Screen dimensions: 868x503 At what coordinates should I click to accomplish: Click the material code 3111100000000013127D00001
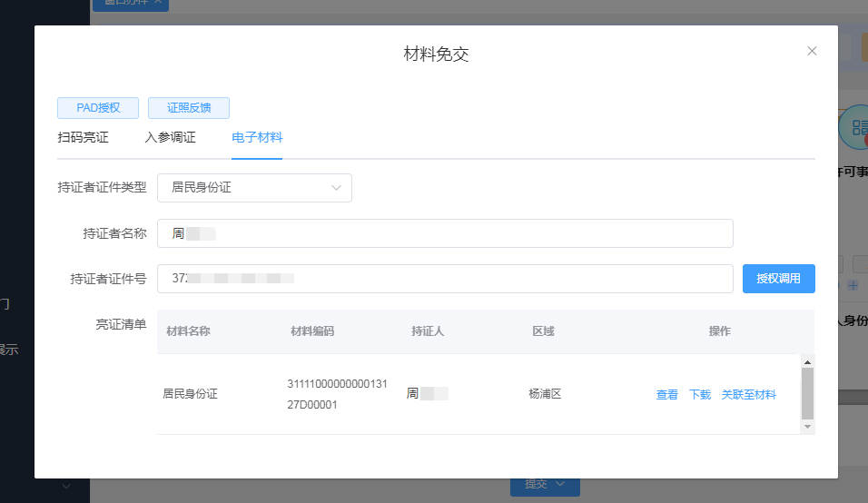pos(337,394)
